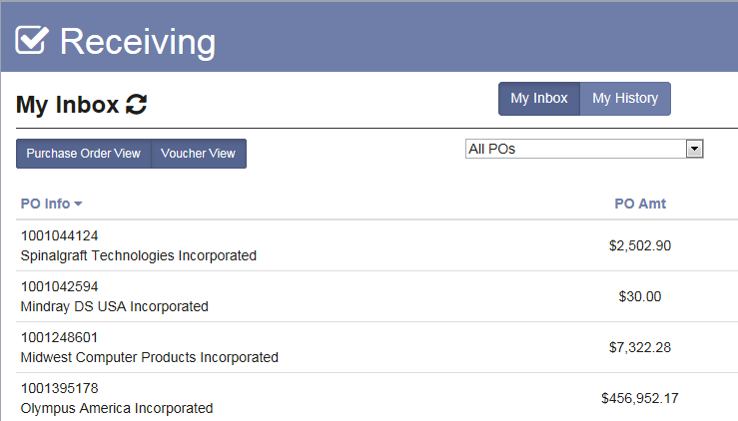Viewport: 738px width, 421px height.
Task: Select Purchase Order View button
Action: [x=83, y=154]
